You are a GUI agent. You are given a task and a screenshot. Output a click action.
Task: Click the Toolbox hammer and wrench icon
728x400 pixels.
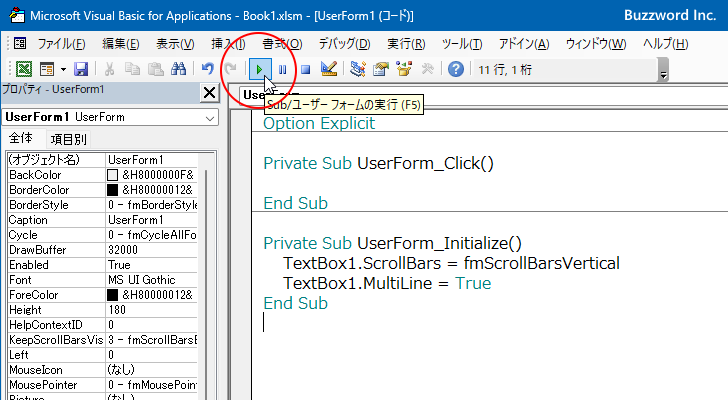tap(427, 70)
